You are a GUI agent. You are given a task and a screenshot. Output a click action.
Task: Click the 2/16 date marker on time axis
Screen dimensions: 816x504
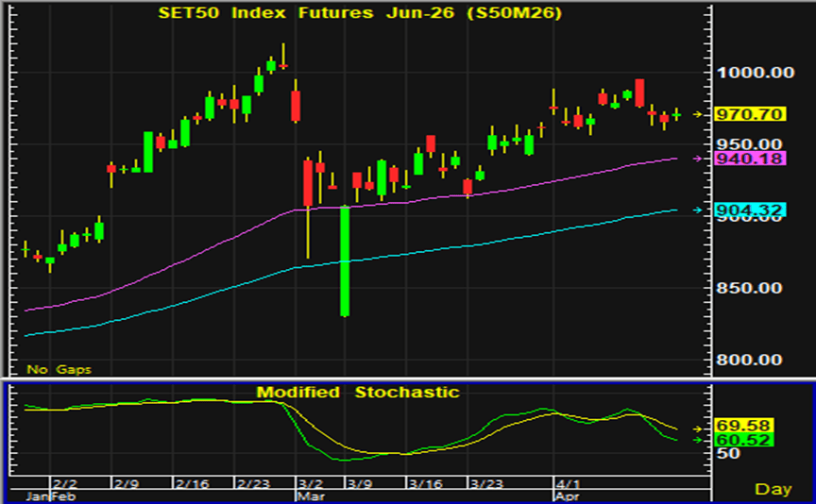pyautogui.click(x=192, y=482)
